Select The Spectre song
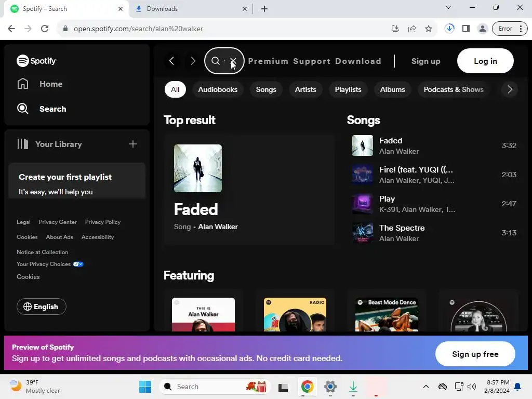Screen dimensions: 532x399 434,233
